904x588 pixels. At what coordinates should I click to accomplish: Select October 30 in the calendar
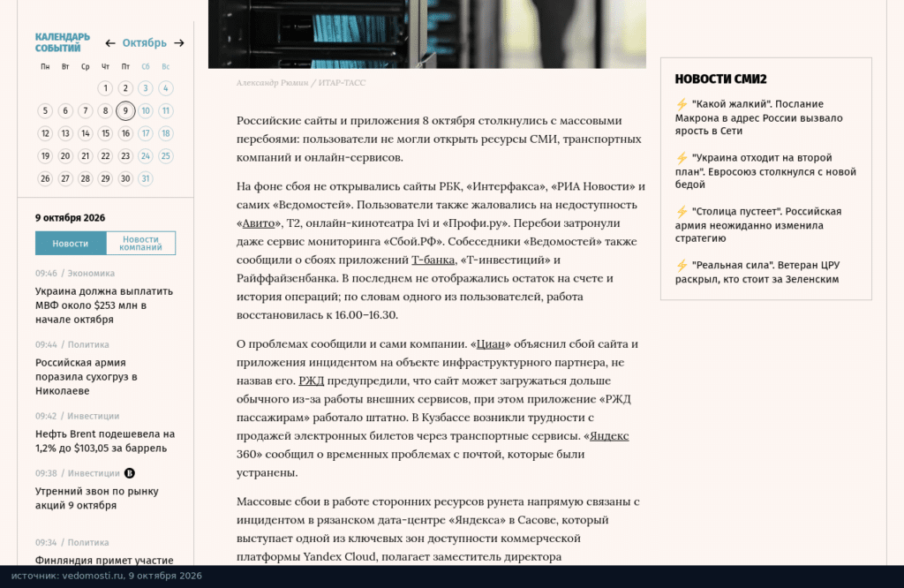click(125, 178)
